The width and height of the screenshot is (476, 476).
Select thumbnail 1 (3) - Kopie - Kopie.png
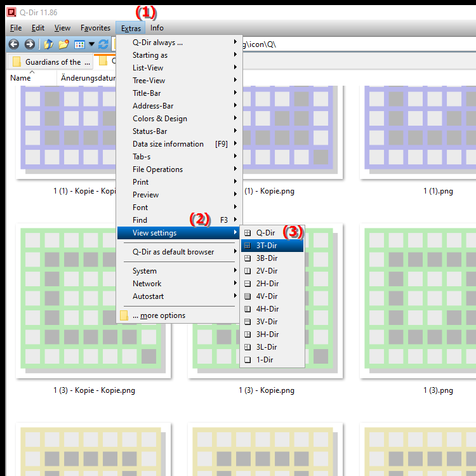point(93,301)
